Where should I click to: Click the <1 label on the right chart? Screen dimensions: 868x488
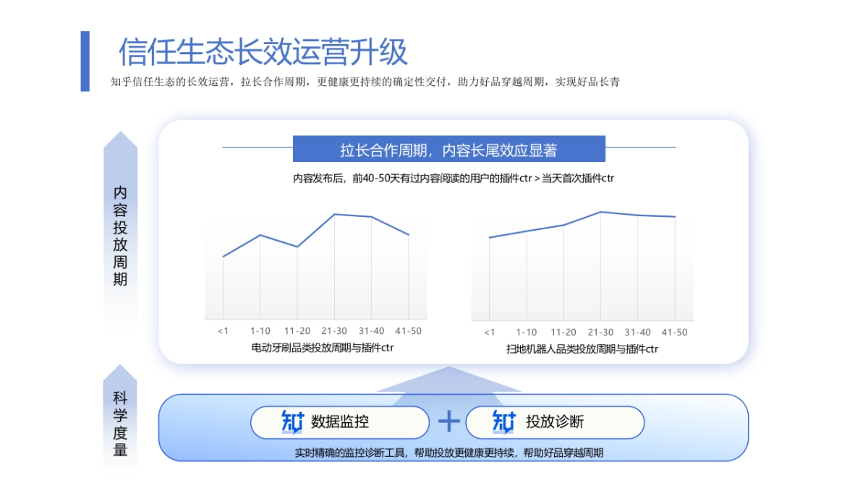click(x=489, y=332)
